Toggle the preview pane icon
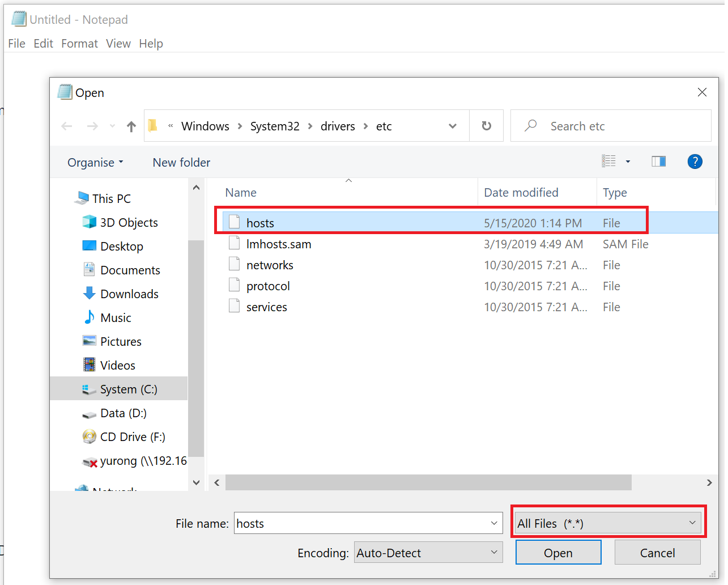The width and height of the screenshot is (728, 585). pos(658,162)
